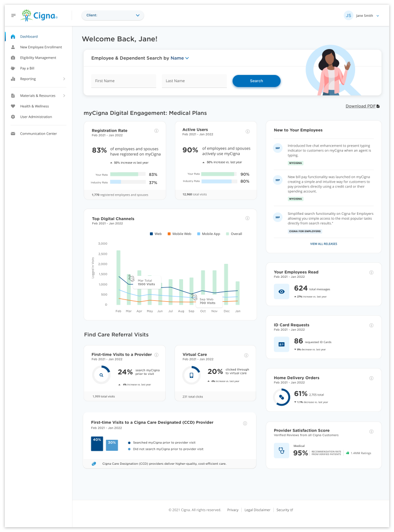The width and height of the screenshot is (394, 532).
Task: Click the Pay a Bill icon
Action: click(x=13, y=68)
